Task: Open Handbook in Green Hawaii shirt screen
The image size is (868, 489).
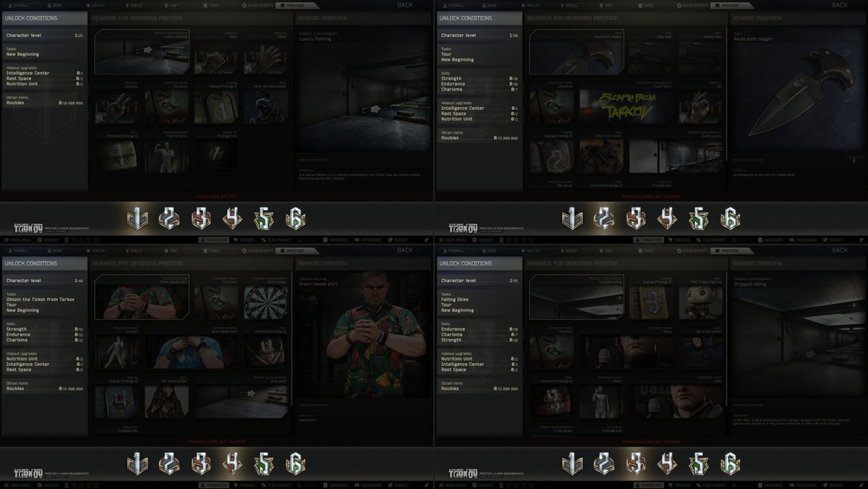Action: click(x=337, y=484)
